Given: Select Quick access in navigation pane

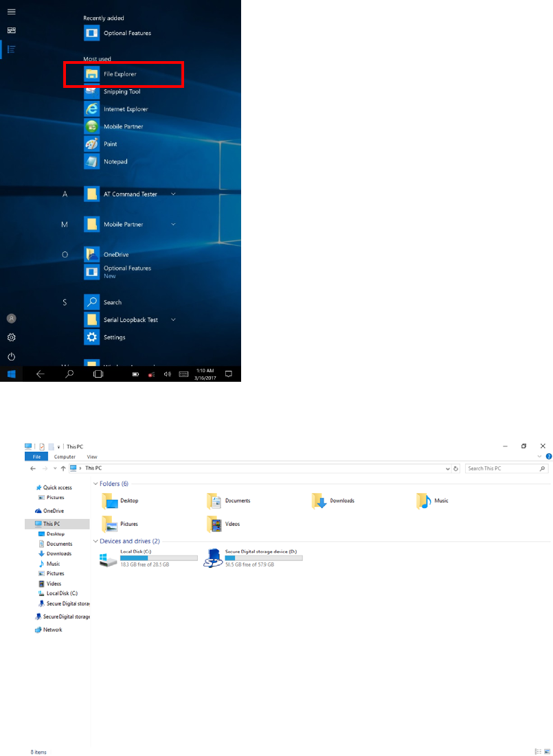Looking at the screenshot, I should (x=54, y=488).
